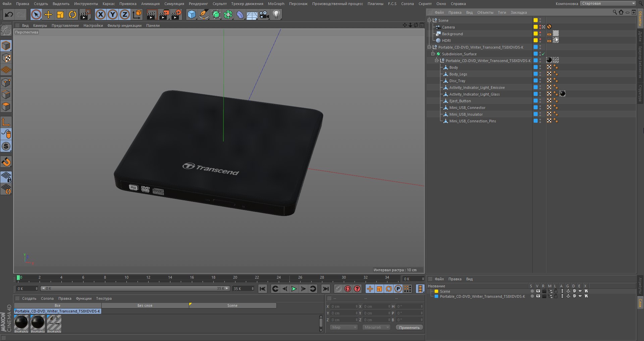Click Make Editable in left toolbar
Image resolution: width=644 pixels, height=341 pixels.
point(6,31)
